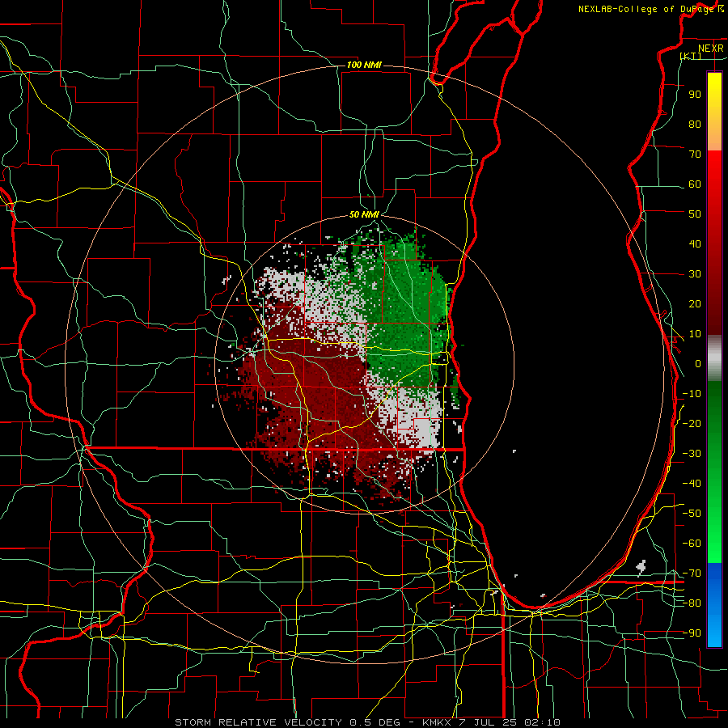This screenshot has width=728, height=728.
Task: Click the -50 value on the velocity scale
Action: (692, 514)
